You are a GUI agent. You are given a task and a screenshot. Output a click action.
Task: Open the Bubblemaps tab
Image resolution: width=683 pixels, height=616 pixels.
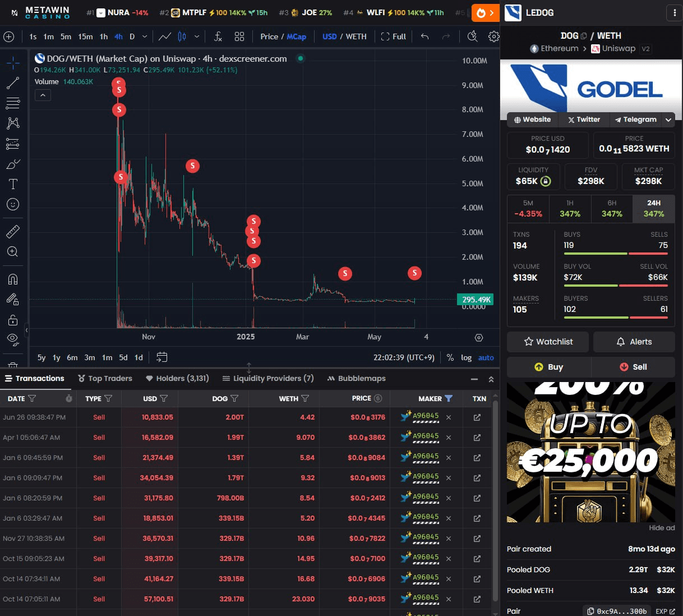pyautogui.click(x=357, y=379)
